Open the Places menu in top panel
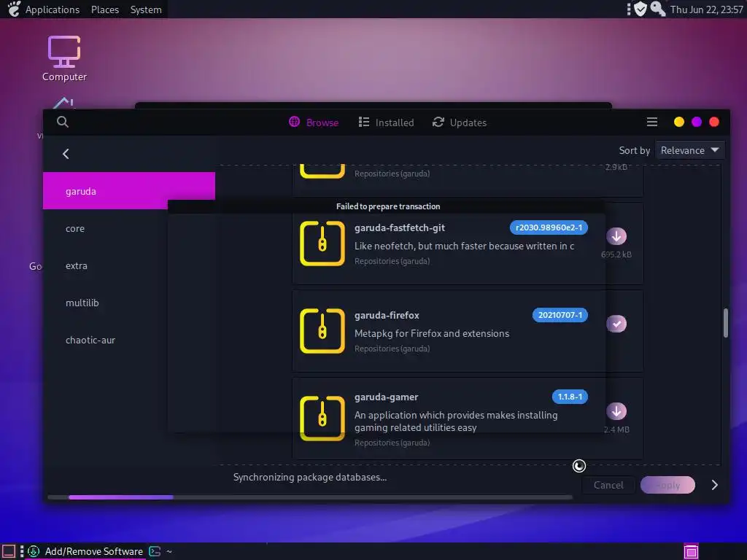Screen dimensions: 747x560 click(x=105, y=9)
